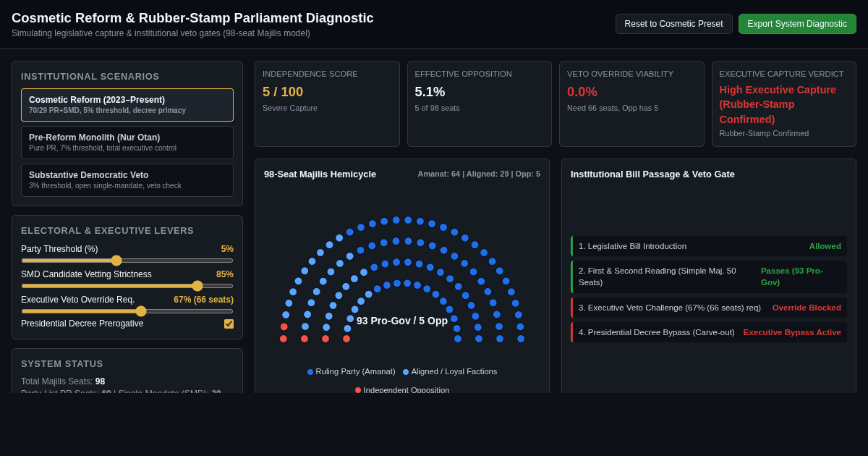Click the Executive Capture Verdict card

click(x=784, y=104)
